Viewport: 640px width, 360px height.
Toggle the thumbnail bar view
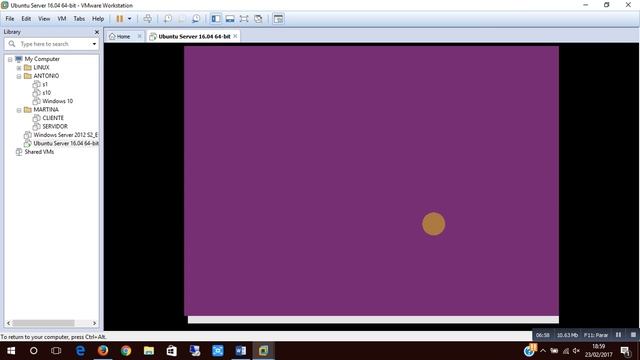230,19
